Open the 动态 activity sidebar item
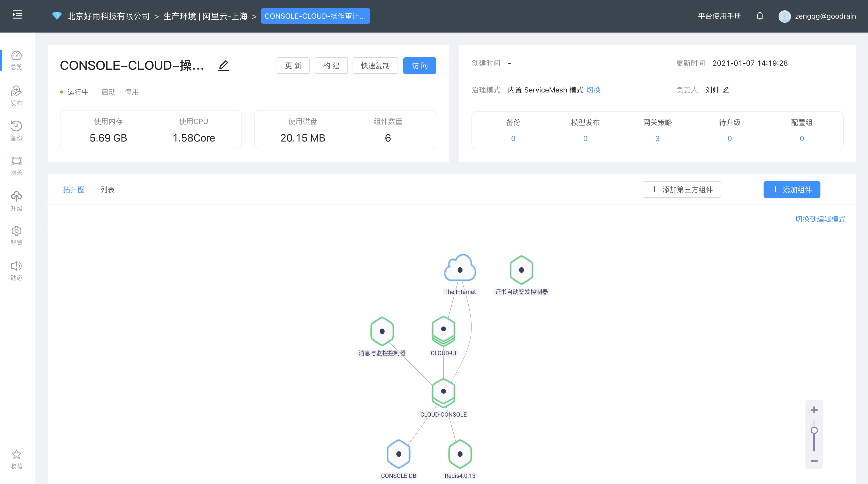Viewport: 868px width, 484px height. (17, 271)
